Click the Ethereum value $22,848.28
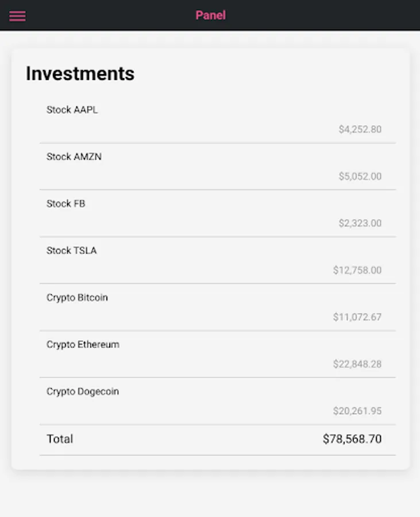The width and height of the screenshot is (420, 517). point(357,365)
